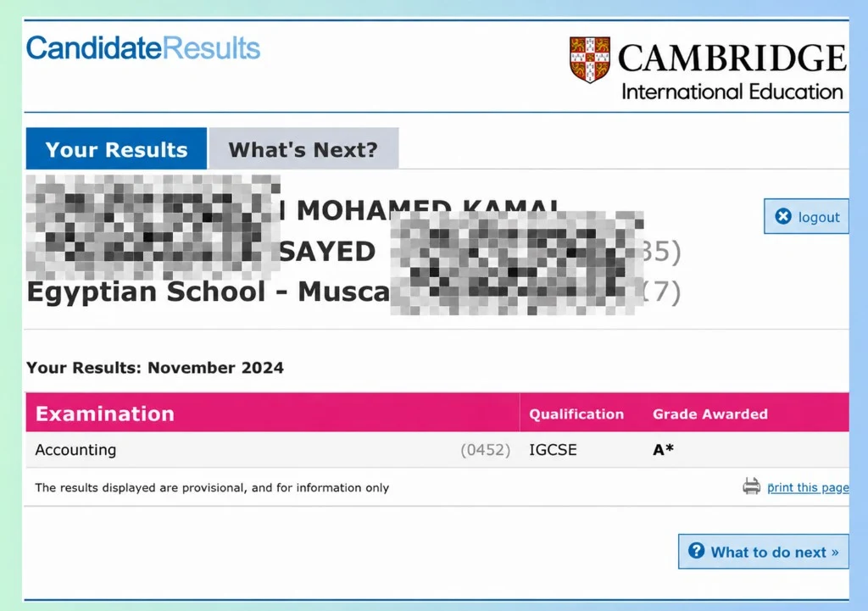868x611 pixels.
Task: Click the What to do next button
Action: pos(764,551)
